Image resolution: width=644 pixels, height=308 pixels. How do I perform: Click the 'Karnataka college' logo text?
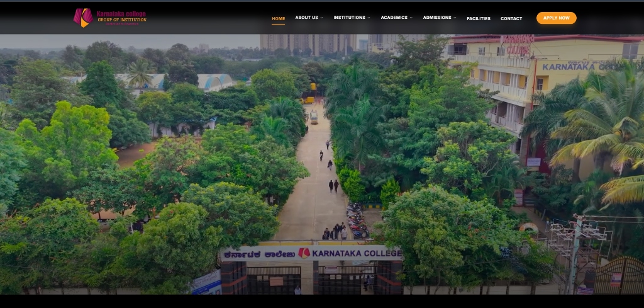[x=121, y=14]
